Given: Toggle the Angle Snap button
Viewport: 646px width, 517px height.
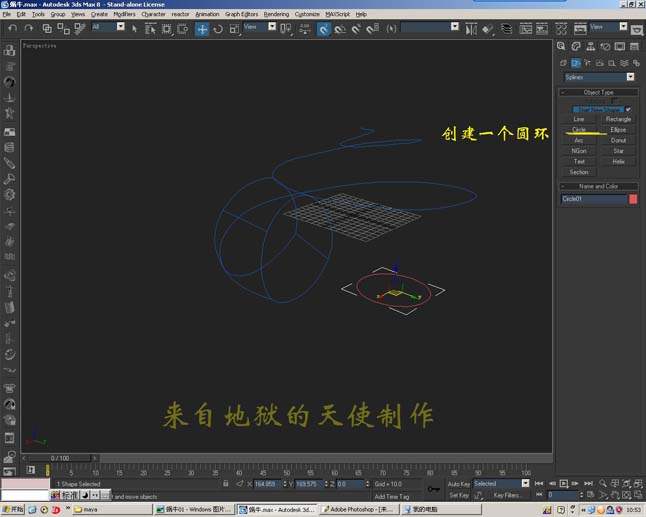Looking at the screenshot, I should point(340,28).
